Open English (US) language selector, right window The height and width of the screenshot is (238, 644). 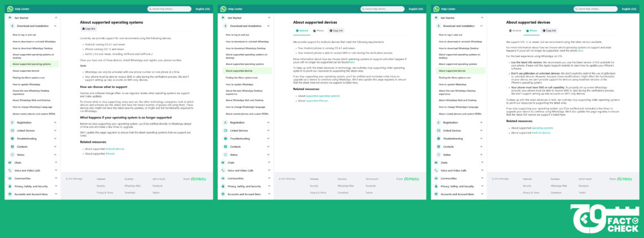point(629,8)
